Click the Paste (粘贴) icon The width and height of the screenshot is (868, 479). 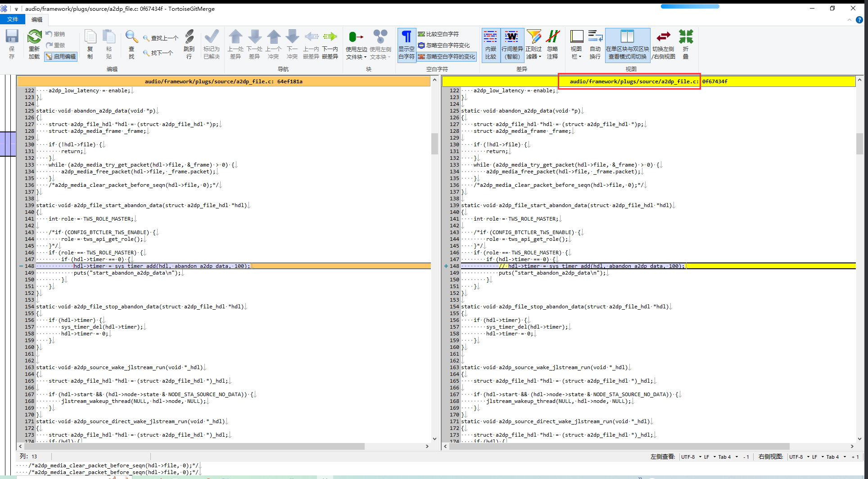pyautogui.click(x=108, y=44)
